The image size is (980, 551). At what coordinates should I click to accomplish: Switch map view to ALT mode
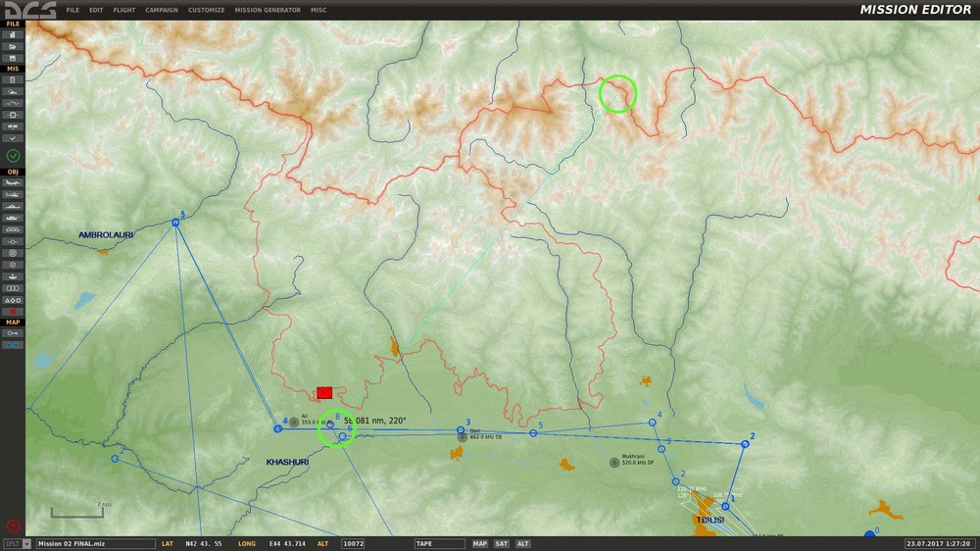tap(522, 543)
